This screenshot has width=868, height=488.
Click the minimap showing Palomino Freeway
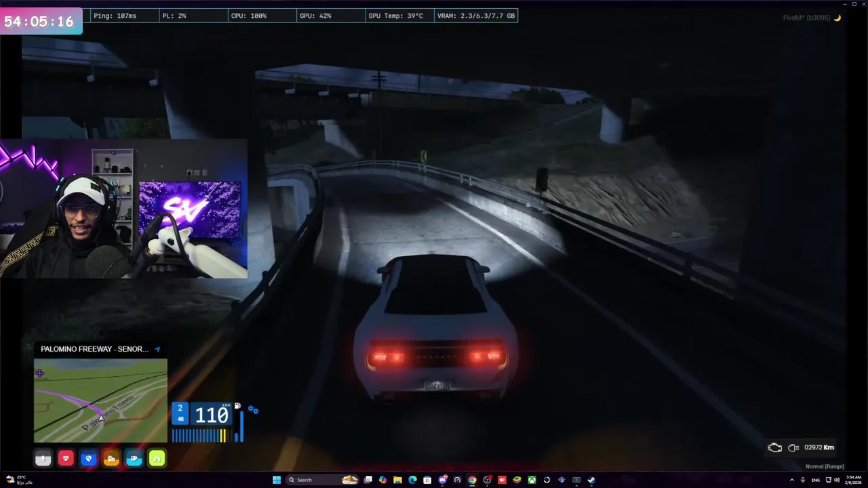tap(100, 401)
